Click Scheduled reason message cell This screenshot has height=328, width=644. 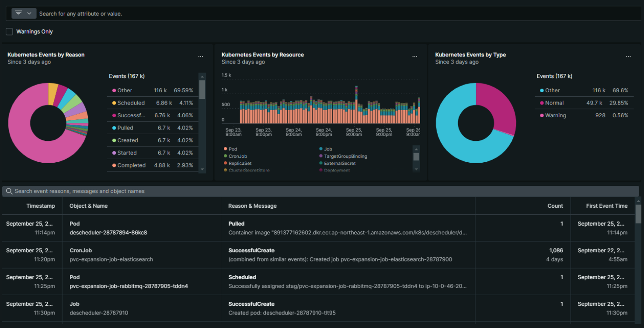[348, 281]
